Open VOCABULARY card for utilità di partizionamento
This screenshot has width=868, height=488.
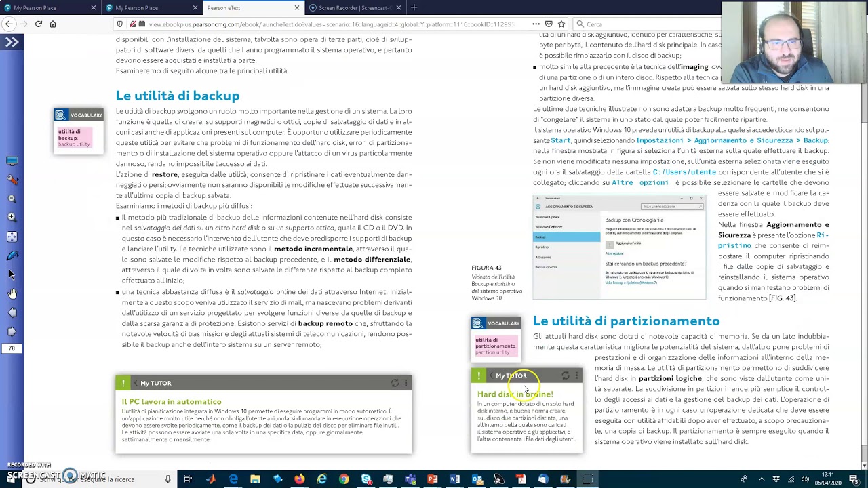[x=496, y=338]
